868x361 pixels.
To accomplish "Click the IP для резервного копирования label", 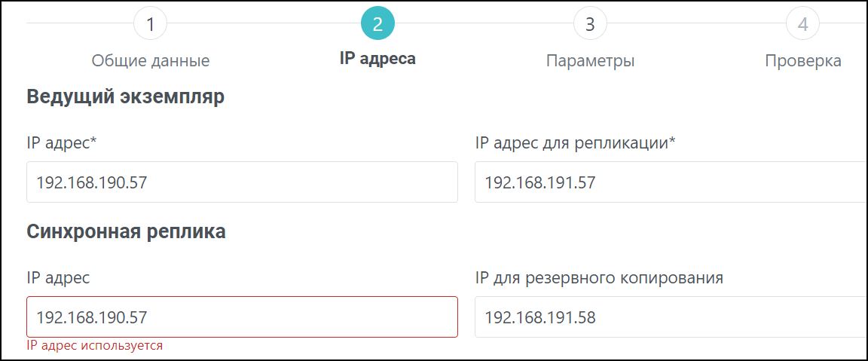I will 599,278.
